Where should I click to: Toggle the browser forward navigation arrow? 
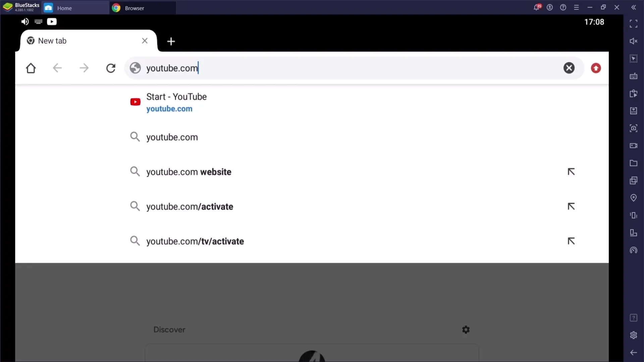tap(84, 68)
